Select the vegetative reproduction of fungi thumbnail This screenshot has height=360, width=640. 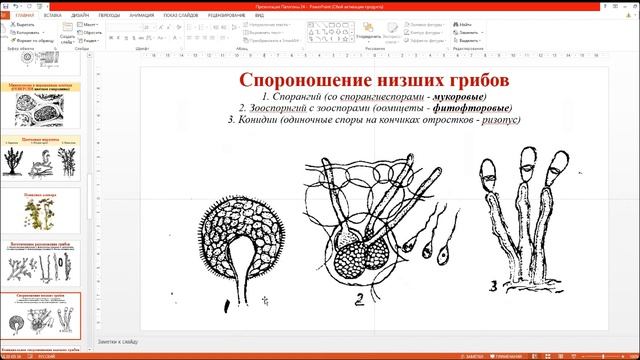[x=40, y=263]
